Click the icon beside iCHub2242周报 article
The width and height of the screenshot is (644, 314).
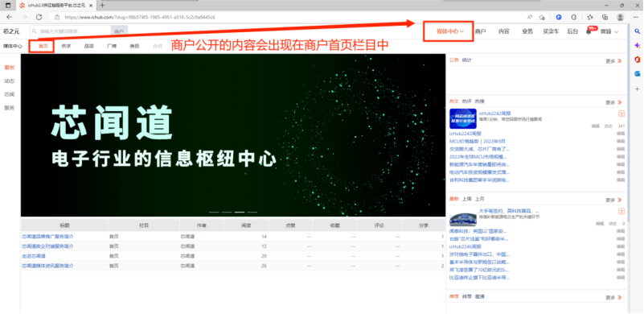621,114
